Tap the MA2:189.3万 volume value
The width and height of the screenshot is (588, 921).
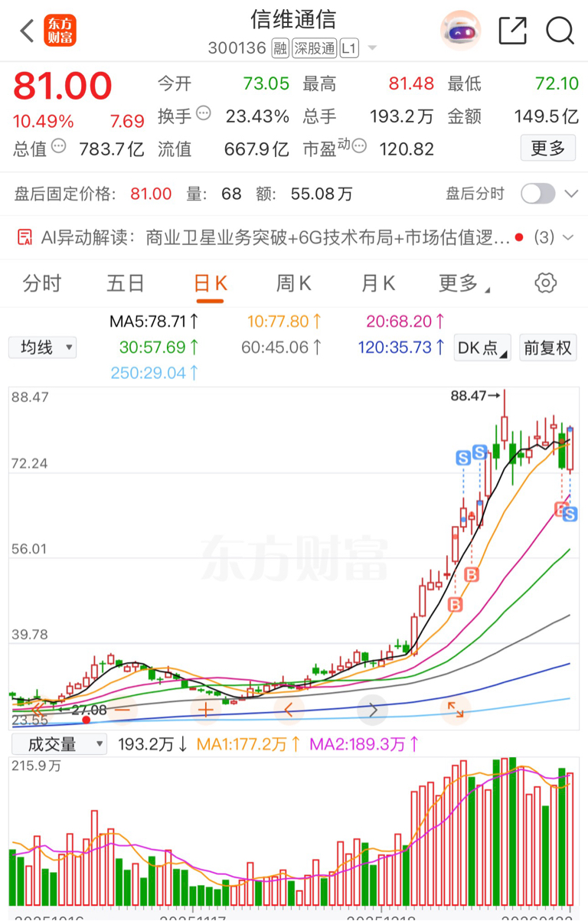click(x=363, y=744)
